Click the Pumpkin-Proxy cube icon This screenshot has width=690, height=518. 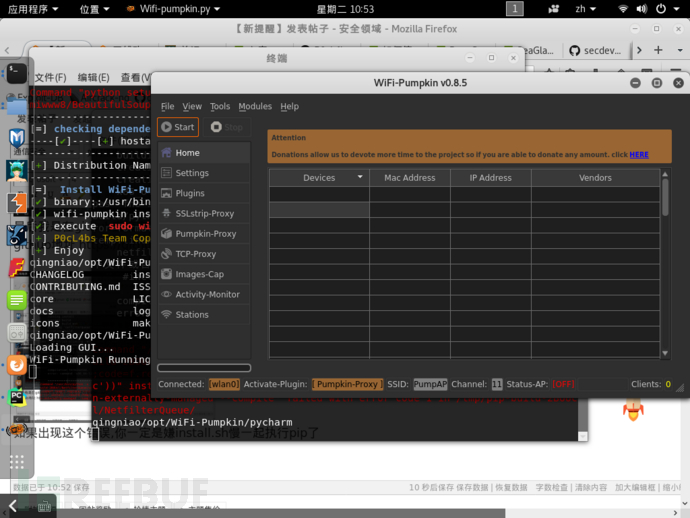[166, 233]
